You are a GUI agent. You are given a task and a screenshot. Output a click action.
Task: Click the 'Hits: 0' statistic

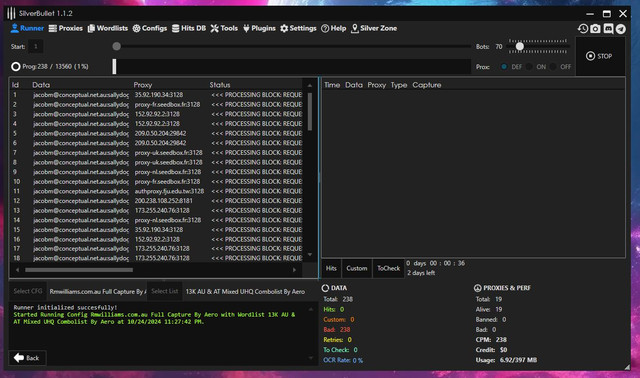click(x=333, y=309)
